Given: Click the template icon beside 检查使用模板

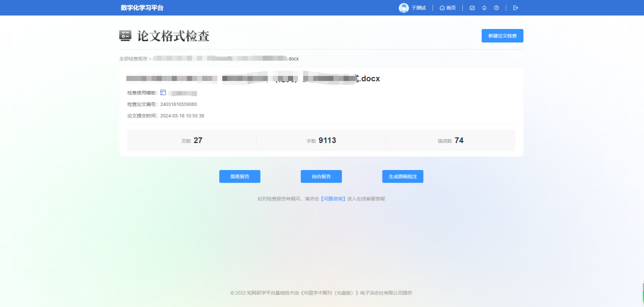Looking at the screenshot, I should pos(163,93).
